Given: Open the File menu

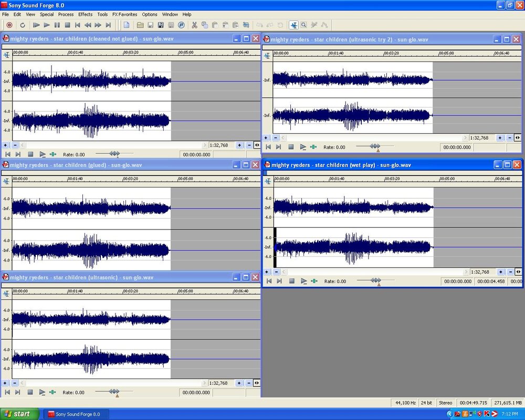Looking at the screenshot, I should 5,14.
